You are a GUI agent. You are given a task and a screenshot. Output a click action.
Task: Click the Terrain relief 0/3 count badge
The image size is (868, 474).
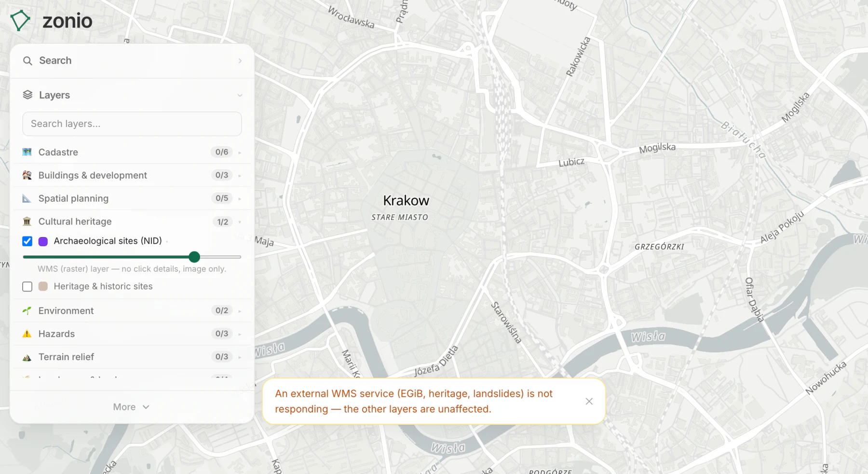(222, 357)
